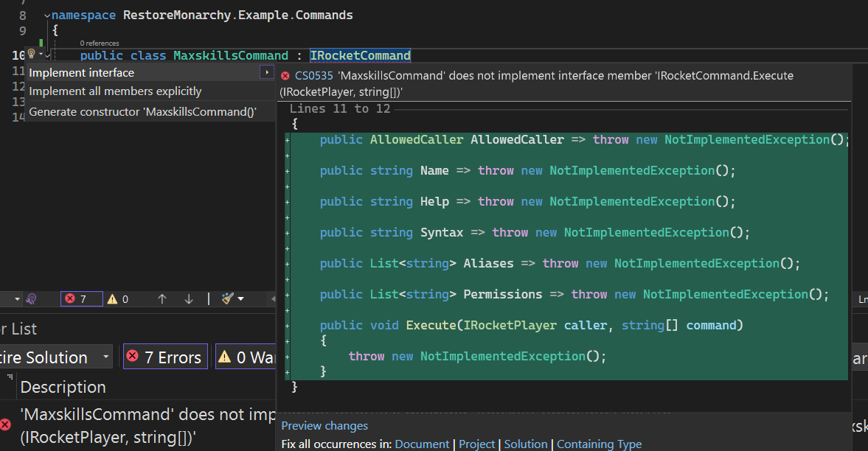Screen dimensions: 868x451
Task: Collapse the namespace RestoreMonarchy.Example.Commands block
Action: click(x=47, y=16)
